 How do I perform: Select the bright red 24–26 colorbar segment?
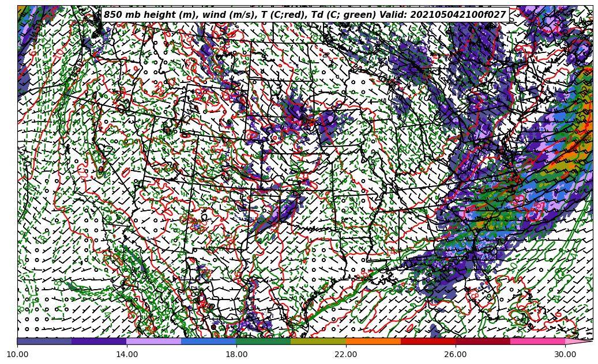(x=428, y=341)
